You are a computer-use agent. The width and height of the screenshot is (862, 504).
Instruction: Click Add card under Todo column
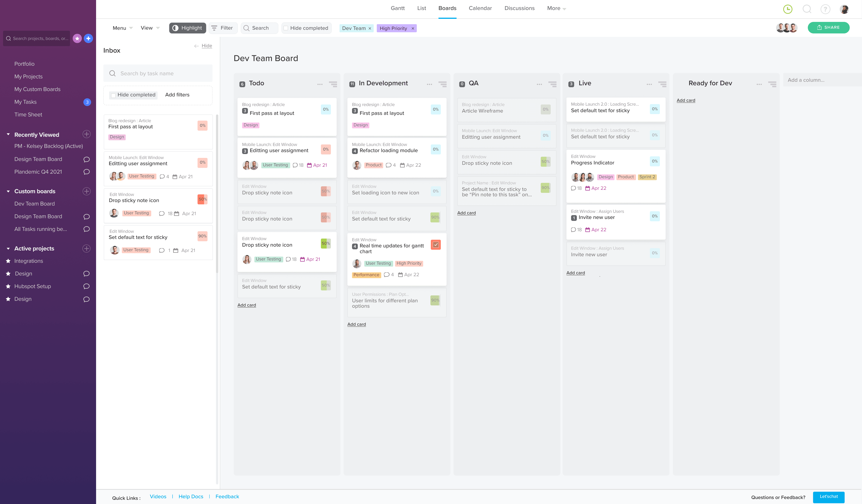(246, 305)
